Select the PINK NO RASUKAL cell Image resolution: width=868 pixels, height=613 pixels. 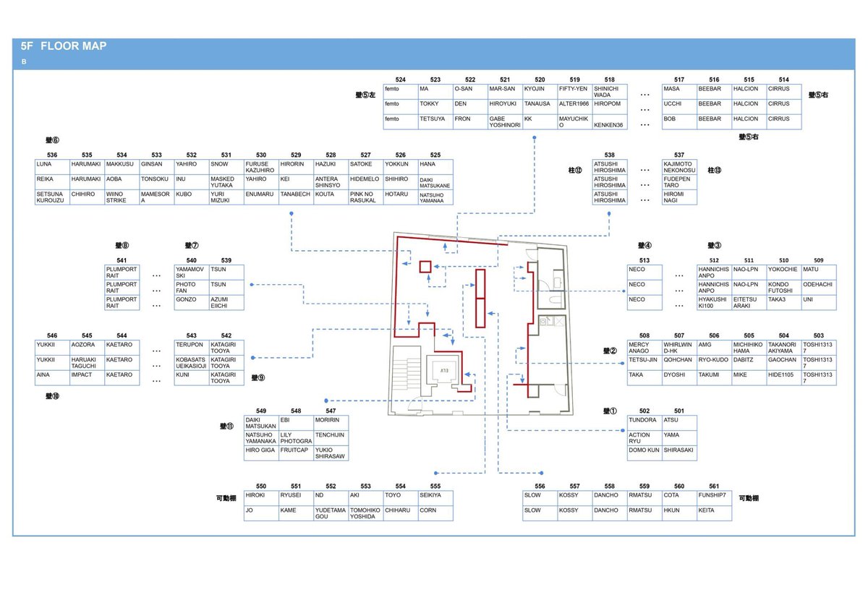(x=365, y=197)
